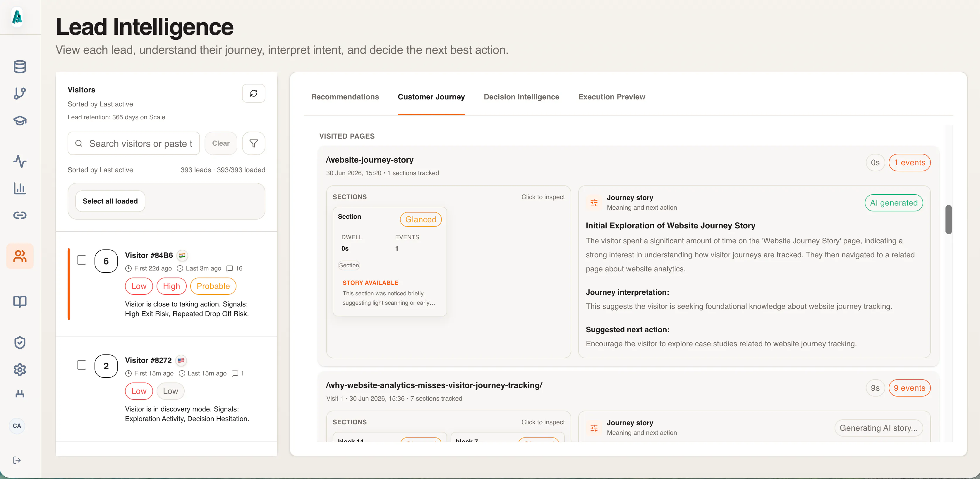Click the VISITED PAGES heading
Screen dimensions: 980x479
pyautogui.click(x=347, y=136)
